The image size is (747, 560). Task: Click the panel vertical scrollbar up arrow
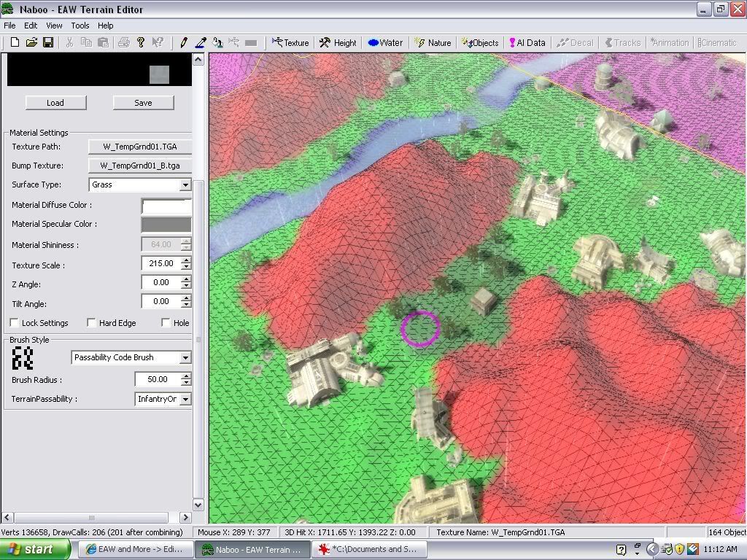pyautogui.click(x=198, y=60)
